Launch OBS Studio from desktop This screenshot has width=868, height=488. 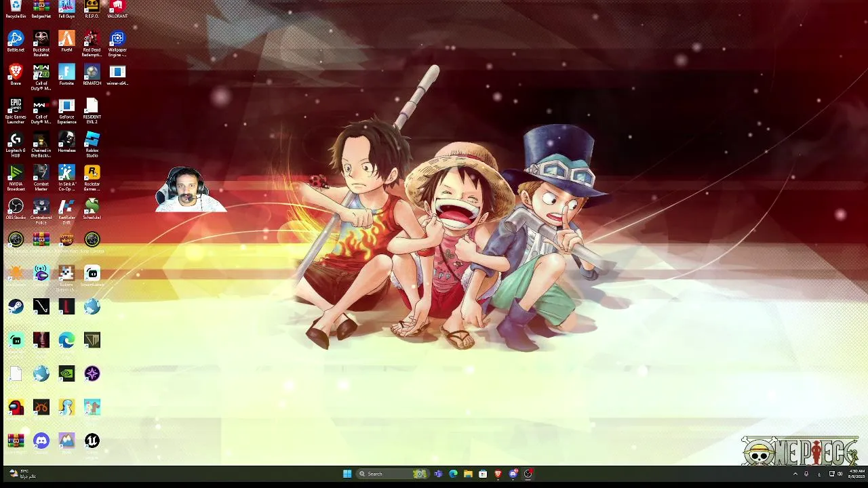coord(16,209)
